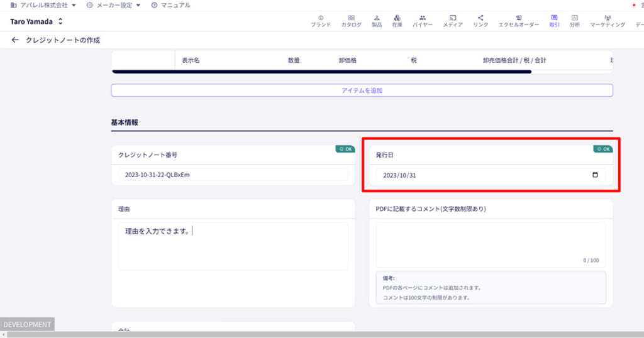
Task: Click the page bottom horizontal scrollbar
Action: (x=325, y=335)
